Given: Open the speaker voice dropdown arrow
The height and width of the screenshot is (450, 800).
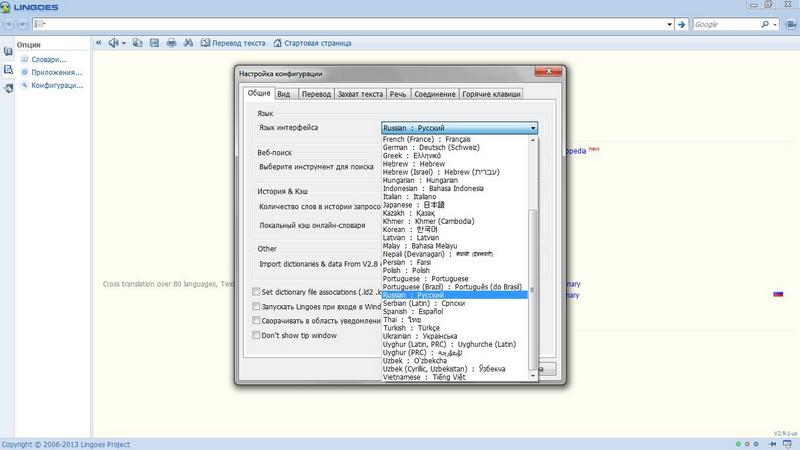Looking at the screenshot, I should 123,43.
